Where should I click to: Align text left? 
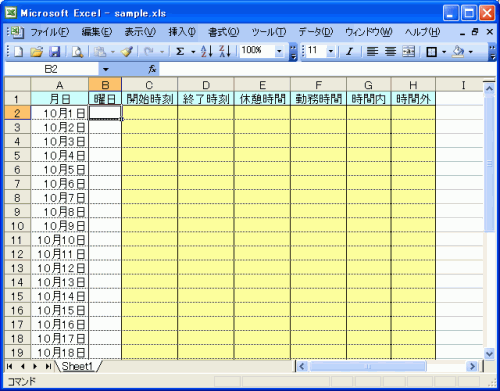tap(372, 52)
